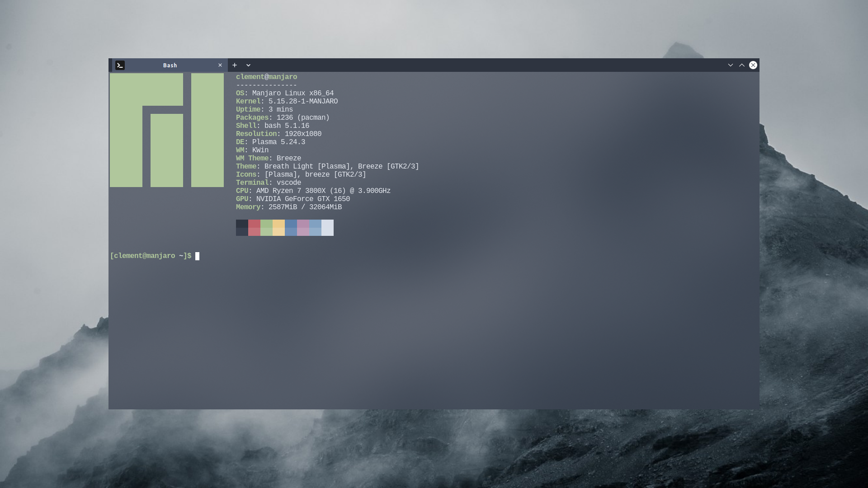Image resolution: width=868 pixels, height=488 pixels.
Task: Click the Kernel version line
Action: click(x=287, y=102)
